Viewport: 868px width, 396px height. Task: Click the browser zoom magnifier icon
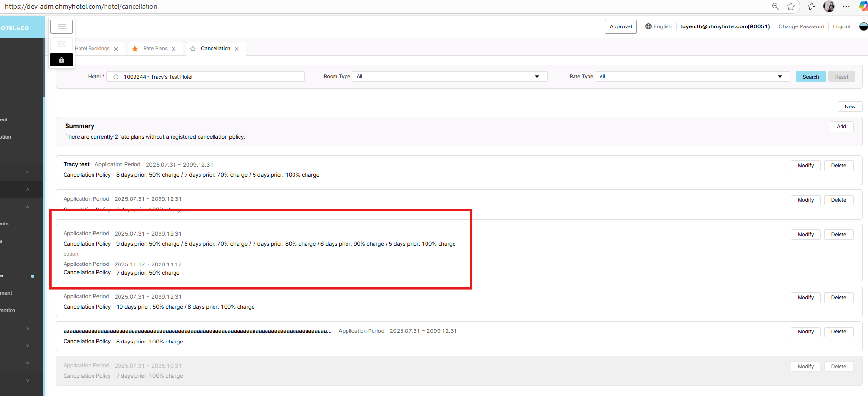tap(775, 6)
